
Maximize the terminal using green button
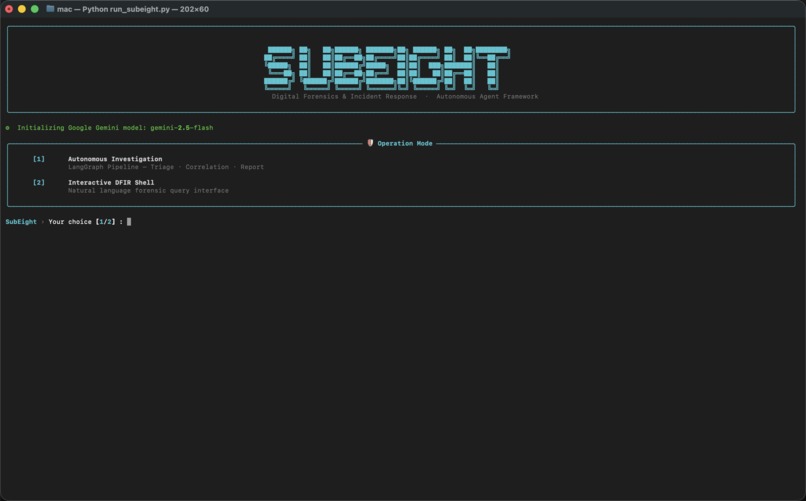pyautogui.click(x=34, y=9)
